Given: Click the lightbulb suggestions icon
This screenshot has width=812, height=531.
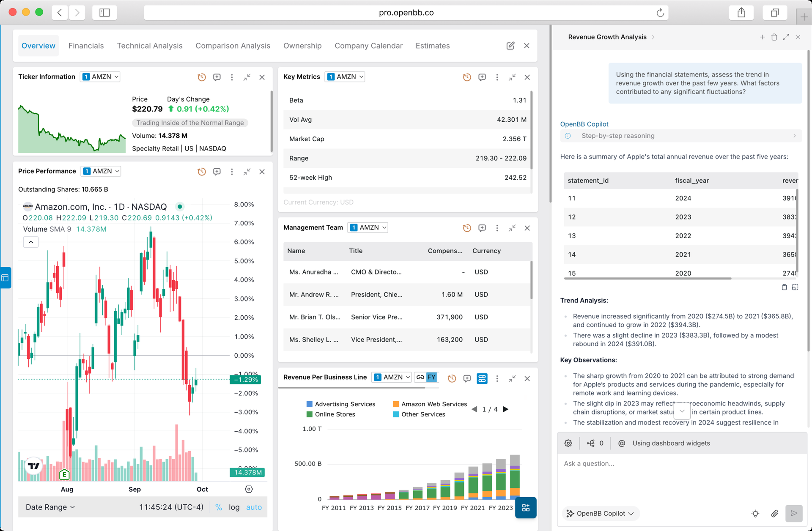Looking at the screenshot, I should [755, 514].
